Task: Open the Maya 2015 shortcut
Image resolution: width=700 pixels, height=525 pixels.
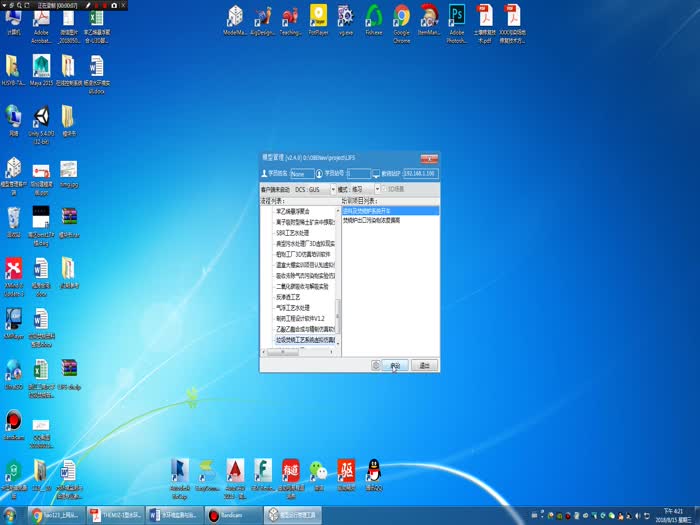Action: pos(41,68)
